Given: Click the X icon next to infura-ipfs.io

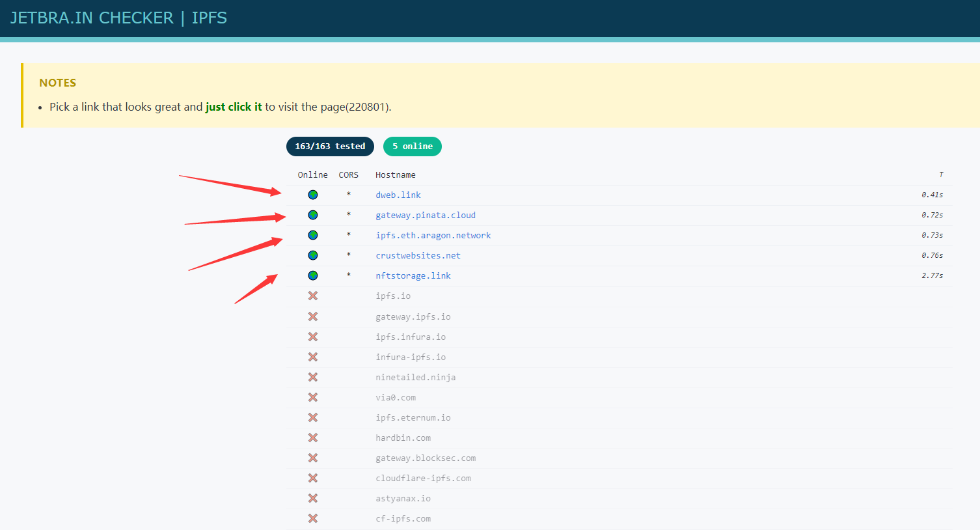Looking at the screenshot, I should pos(313,357).
